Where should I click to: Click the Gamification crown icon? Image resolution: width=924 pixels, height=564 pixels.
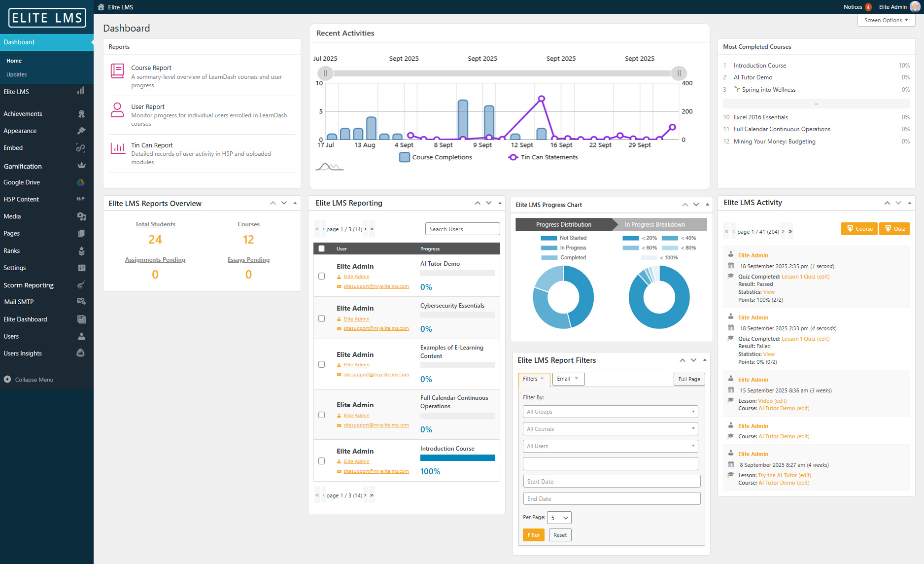pos(81,166)
